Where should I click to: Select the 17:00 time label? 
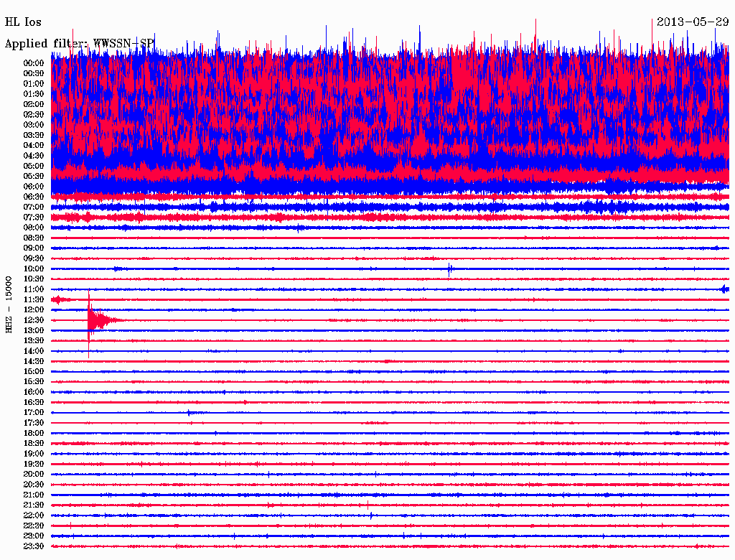pyautogui.click(x=33, y=413)
